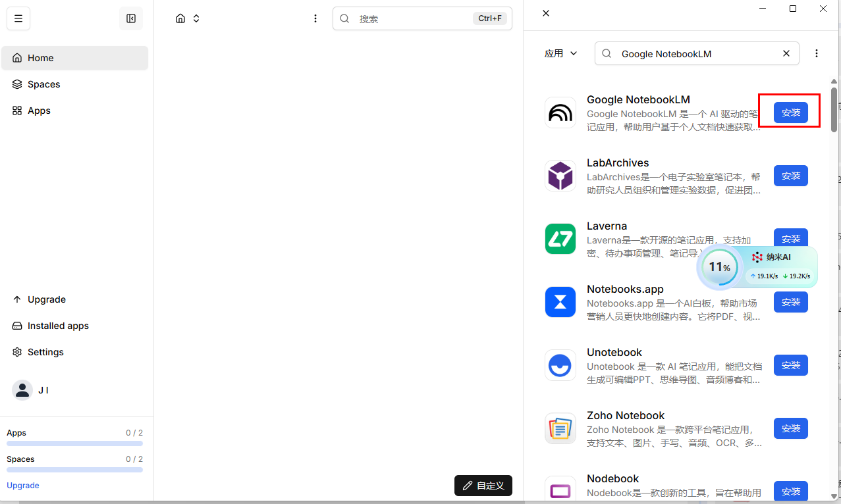Open Home in the sidebar

click(74, 58)
